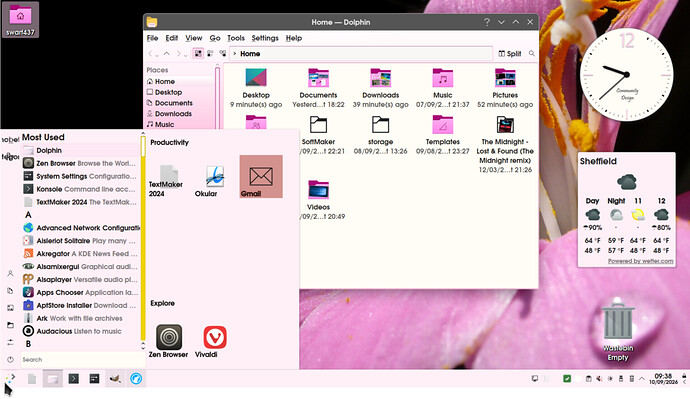The image size is (690, 399).
Task: Toggle Split view in Dolphin
Action: (510, 54)
